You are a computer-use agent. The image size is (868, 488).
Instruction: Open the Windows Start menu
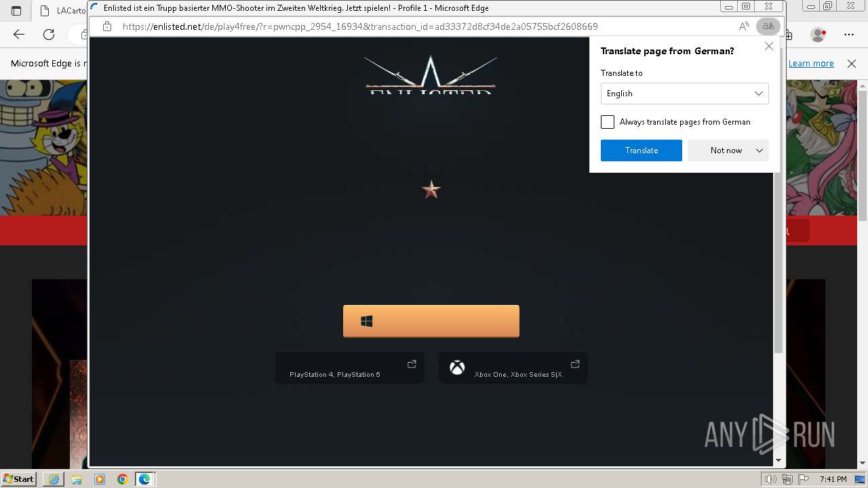coord(19,479)
